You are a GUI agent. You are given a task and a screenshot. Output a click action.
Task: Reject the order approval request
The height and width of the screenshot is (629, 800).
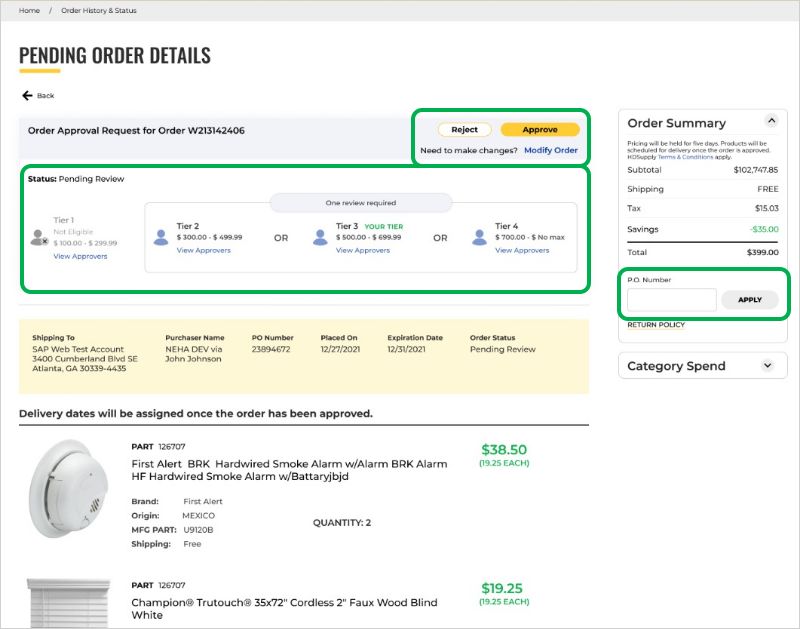click(464, 130)
